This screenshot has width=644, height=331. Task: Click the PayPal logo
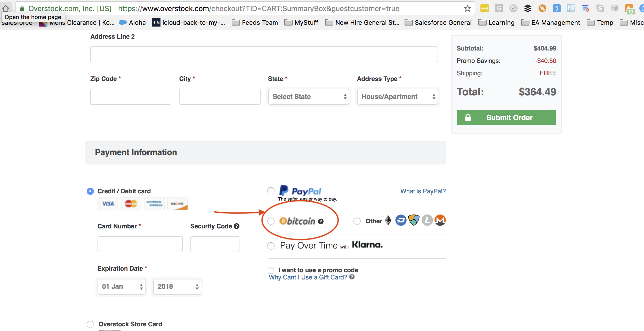(x=300, y=191)
